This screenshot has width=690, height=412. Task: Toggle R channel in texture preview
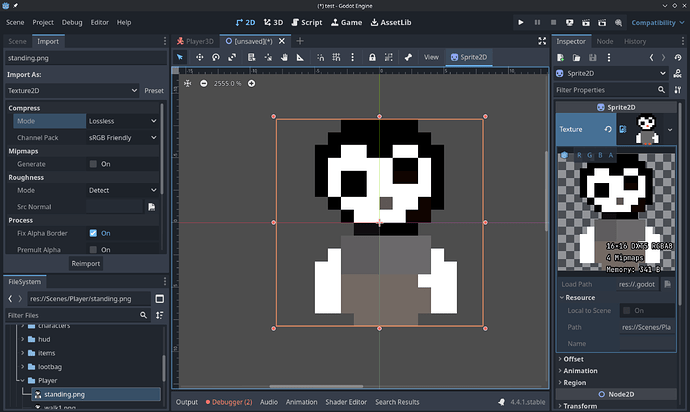(x=579, y=155)
